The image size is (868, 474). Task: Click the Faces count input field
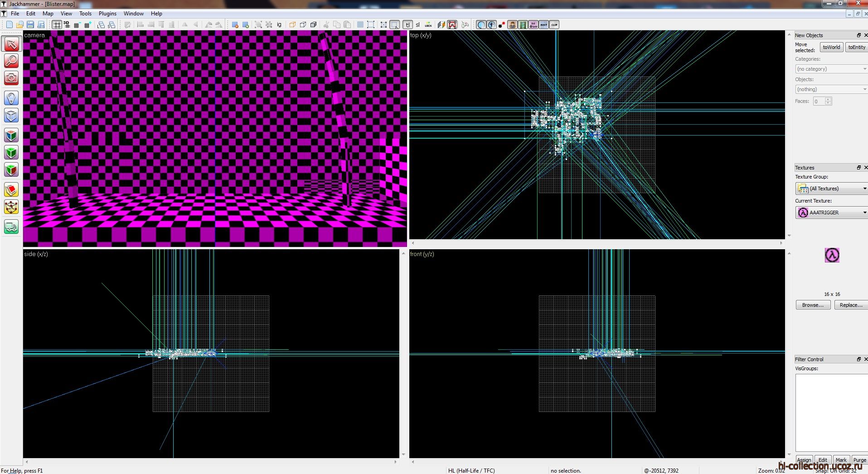(819, 101)
